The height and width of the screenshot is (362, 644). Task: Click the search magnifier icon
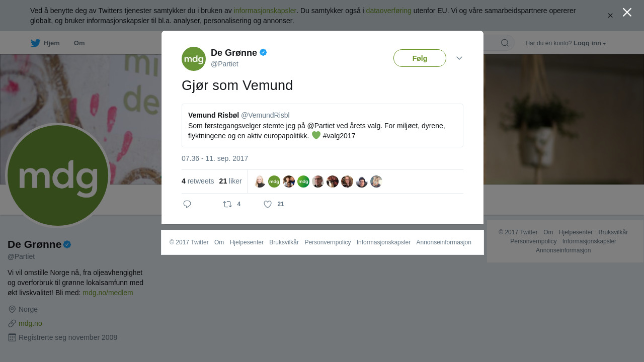(505, 43)
